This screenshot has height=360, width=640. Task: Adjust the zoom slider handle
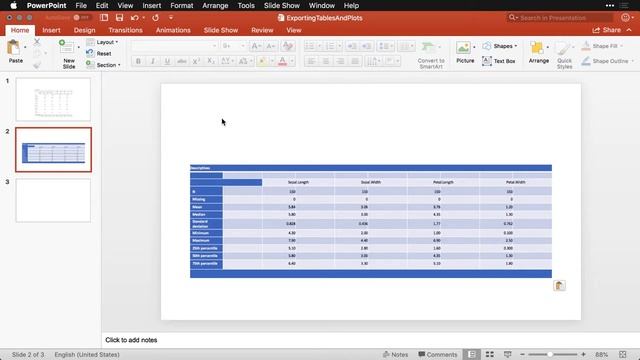pos(550,354)
